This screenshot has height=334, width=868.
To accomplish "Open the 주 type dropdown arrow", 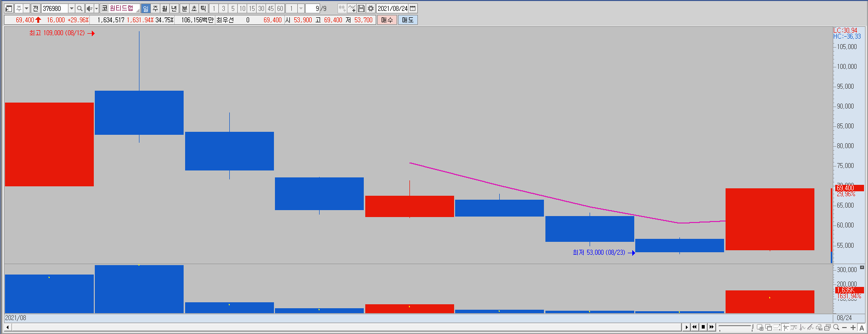I will [x=27, y=8].
